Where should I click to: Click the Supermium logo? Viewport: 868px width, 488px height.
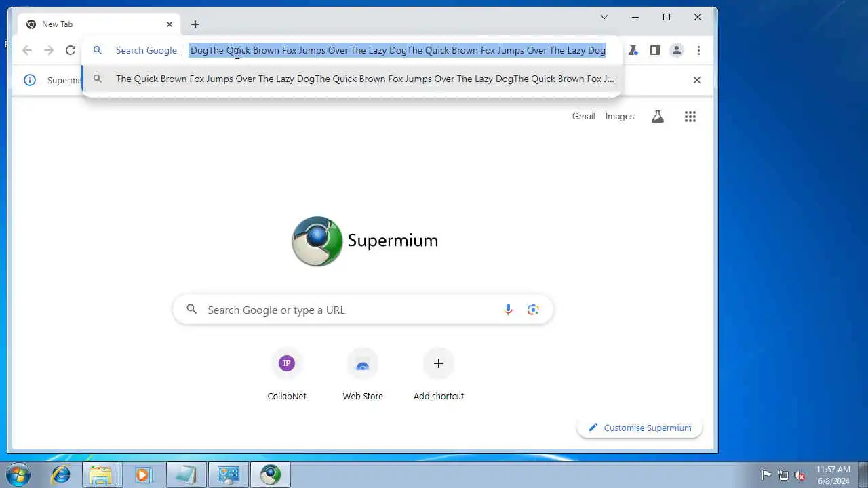coord(365,241)
